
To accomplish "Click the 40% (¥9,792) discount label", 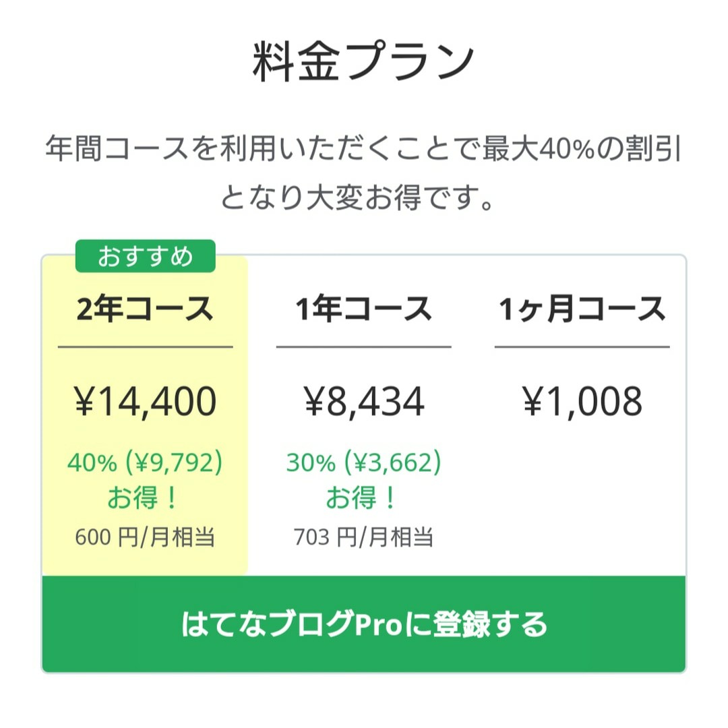I will coord(145,463).
